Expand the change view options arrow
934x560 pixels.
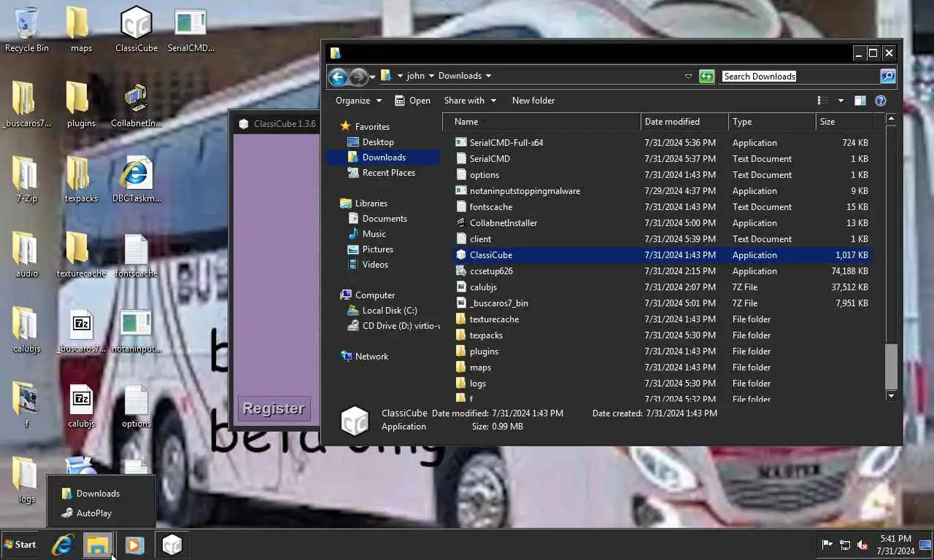point(841,101)
